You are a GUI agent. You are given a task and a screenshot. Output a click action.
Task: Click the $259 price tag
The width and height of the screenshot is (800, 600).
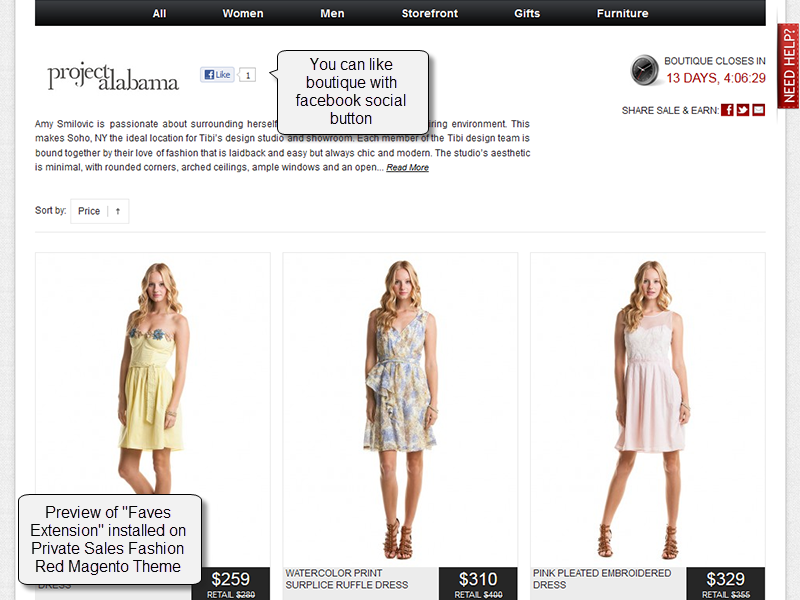click(231, 584)
